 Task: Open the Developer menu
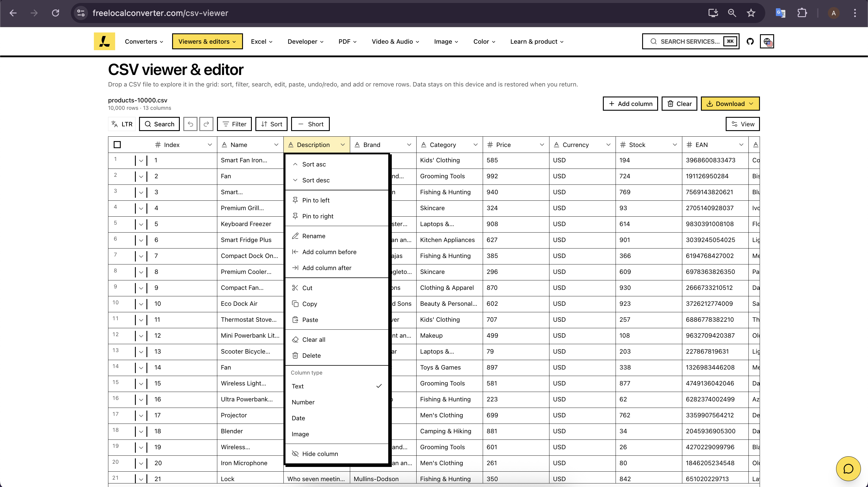[x=305, y=41]
